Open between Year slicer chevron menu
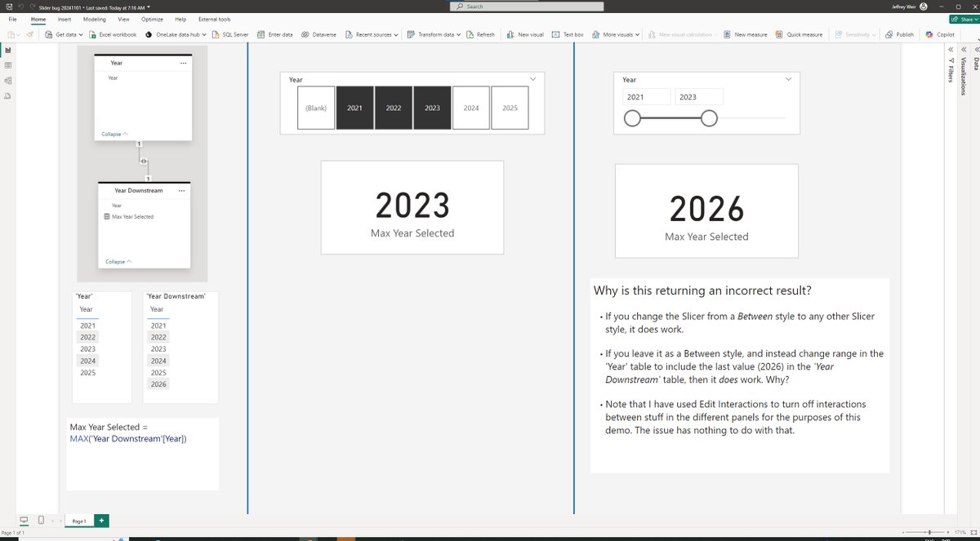980x541 pixels. pos(788,79)
